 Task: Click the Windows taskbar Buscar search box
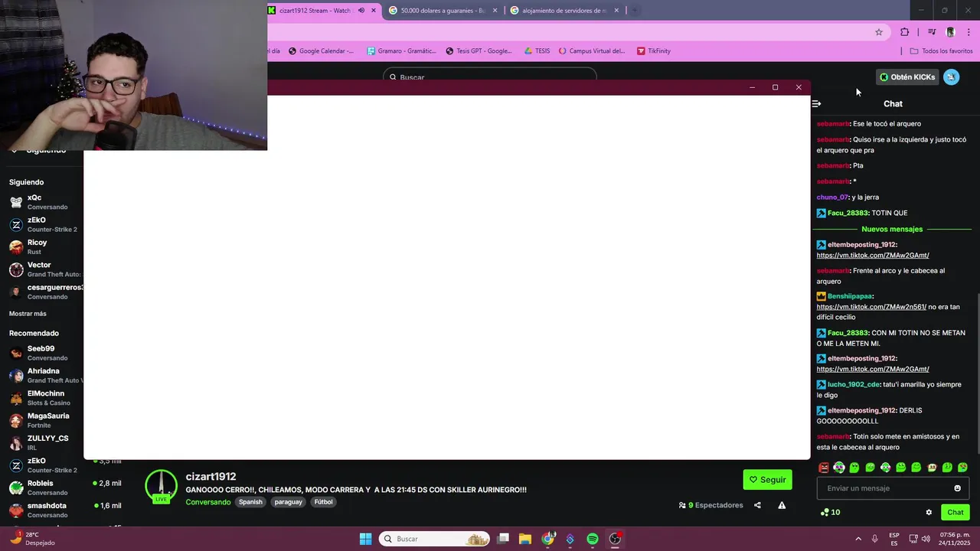(435, 539)
